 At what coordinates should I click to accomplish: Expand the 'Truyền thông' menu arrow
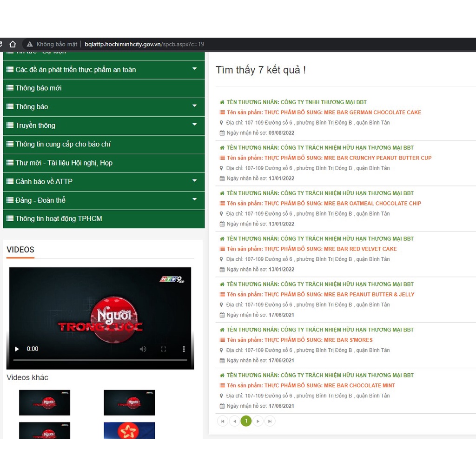point(194,125)
